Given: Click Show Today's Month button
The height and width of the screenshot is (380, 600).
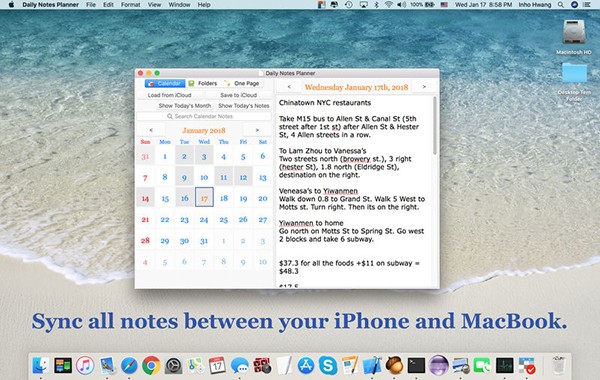Looking at the screenshot, I should point(184,106).
